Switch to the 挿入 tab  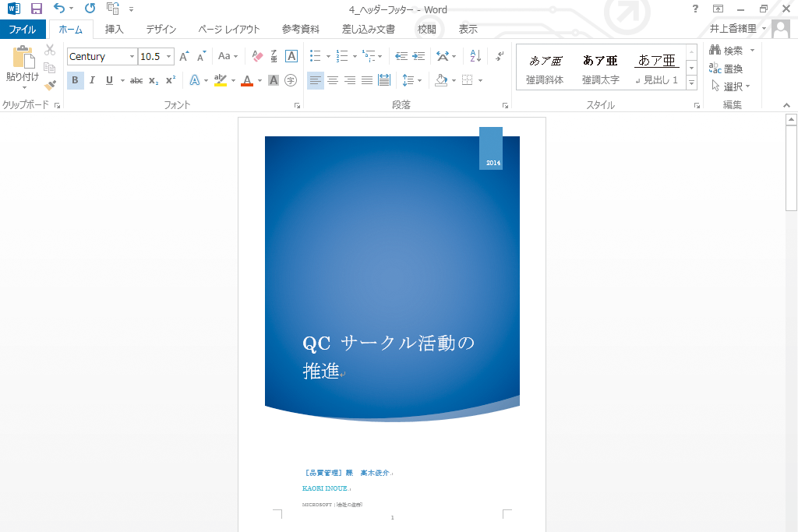[114, 29]
